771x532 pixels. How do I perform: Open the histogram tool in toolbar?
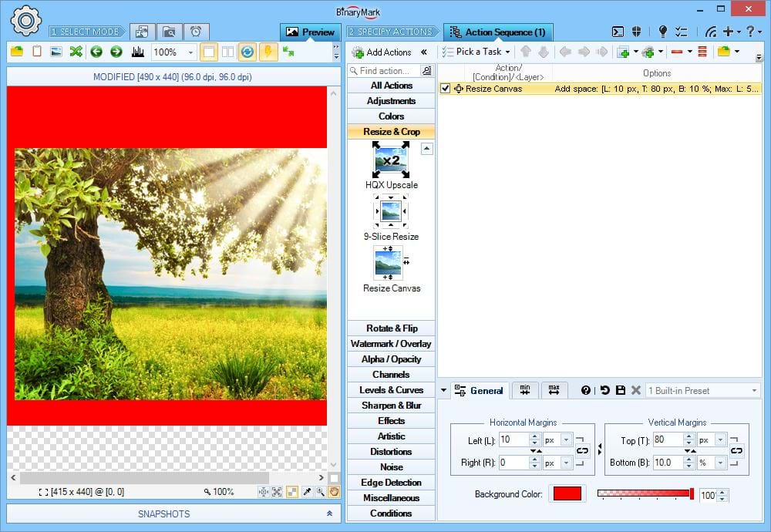(x=140, y=52)
